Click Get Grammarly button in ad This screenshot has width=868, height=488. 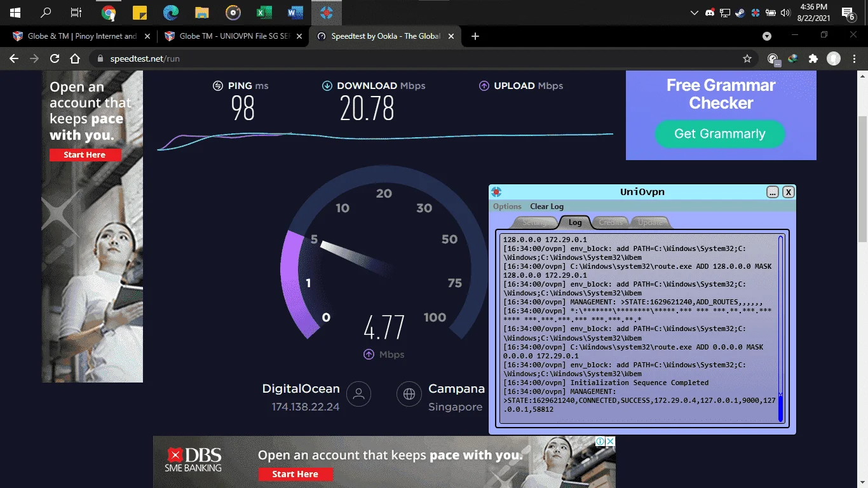pos(720,133)
